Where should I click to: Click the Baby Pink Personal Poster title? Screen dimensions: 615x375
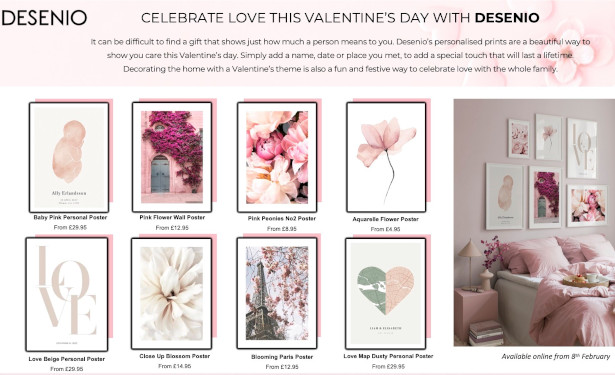pyautogui.click(x=70, y=217)
